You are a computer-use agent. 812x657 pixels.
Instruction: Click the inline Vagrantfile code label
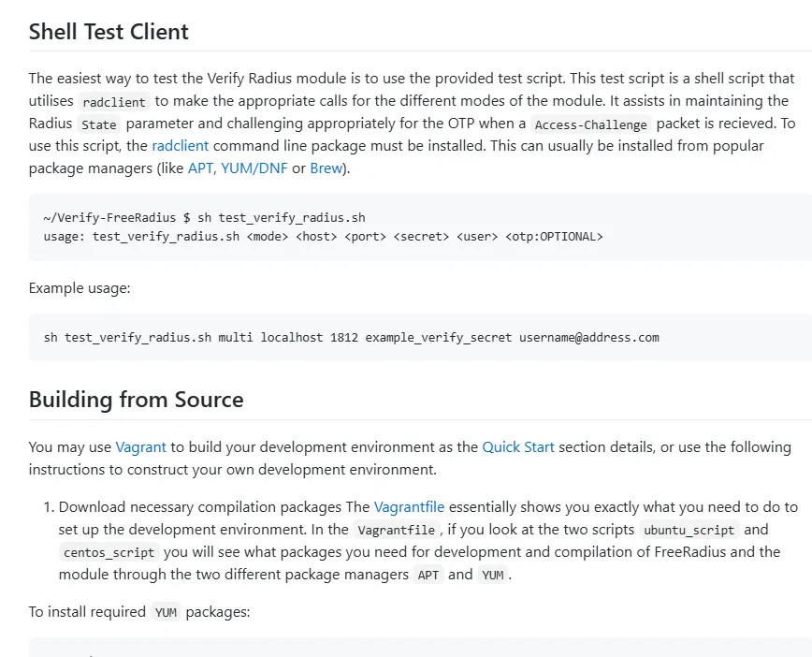click(396, 530)
